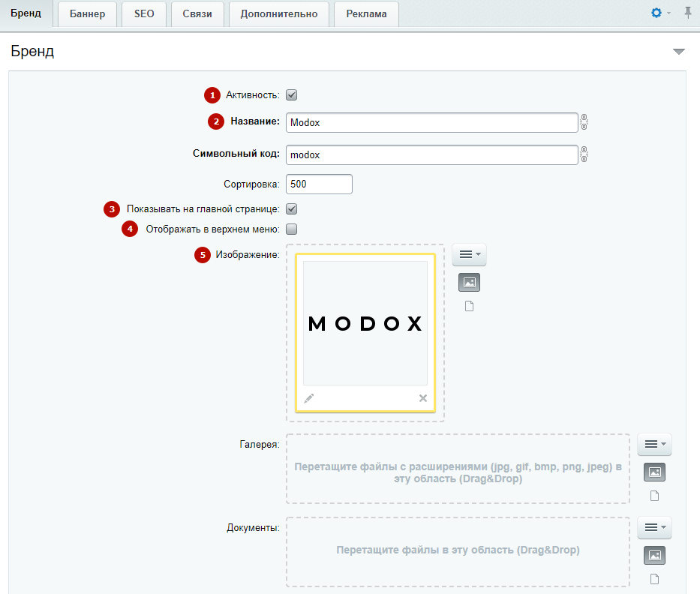Switch to the Бренд tab
The width and height of the screenshot is (700, 594).
pyautogui.click(x=26, y=13)
